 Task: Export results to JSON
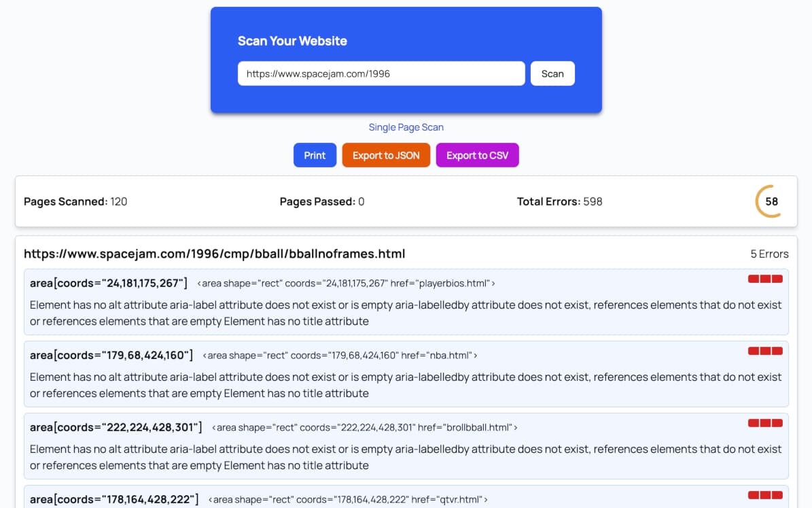tap(386, 155)
